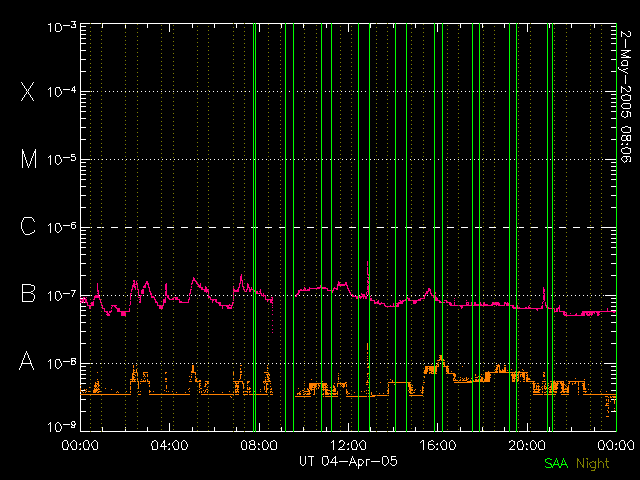Image resolution: width=640 pixels, height=480 pixels.
Task: Click the 20:00 time axis label
Action: 527,445
